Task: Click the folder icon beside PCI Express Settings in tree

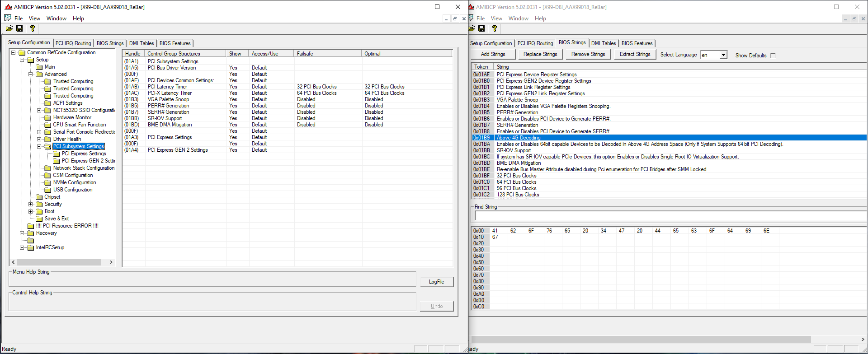Action: (x=57, y=154)
